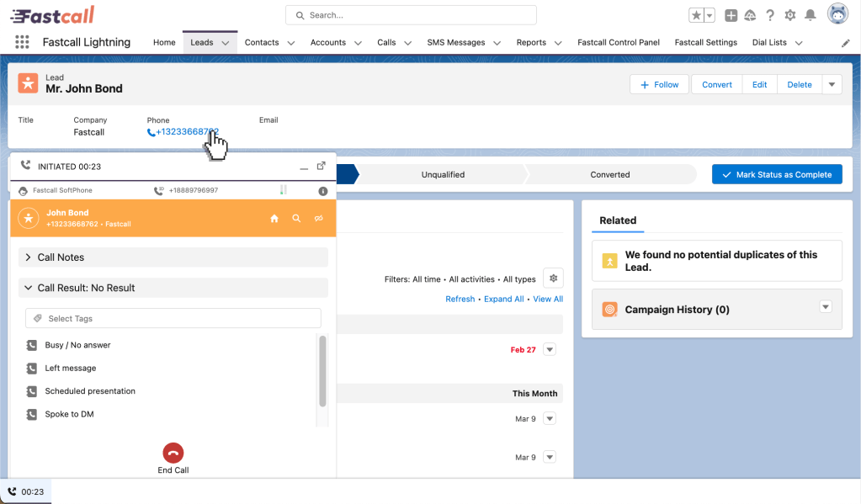
Task: Open the timeline filter settings gear
Action: (x=552, y=279)
